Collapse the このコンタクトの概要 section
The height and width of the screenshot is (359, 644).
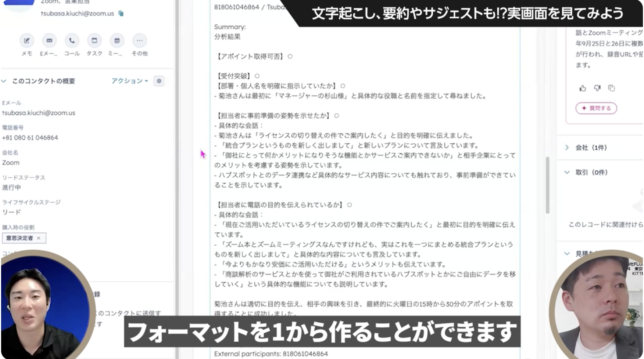4,81
